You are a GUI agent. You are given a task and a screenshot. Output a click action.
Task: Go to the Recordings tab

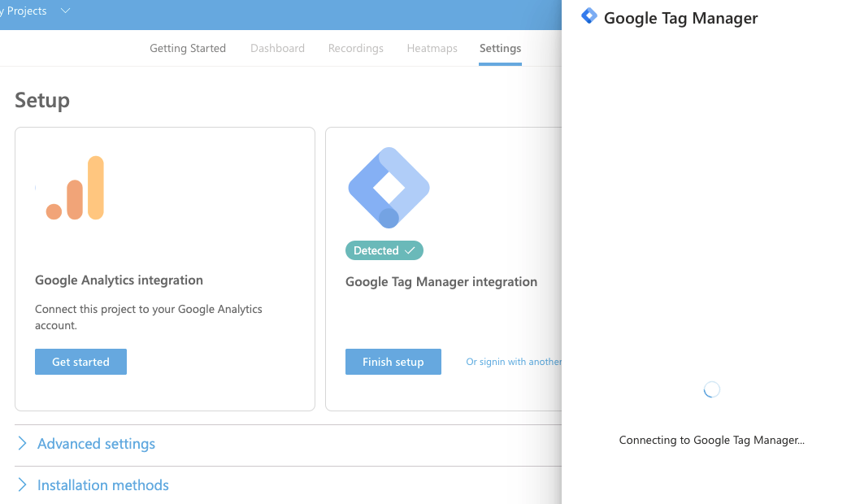pyautogui.click(x=355, y=48)
